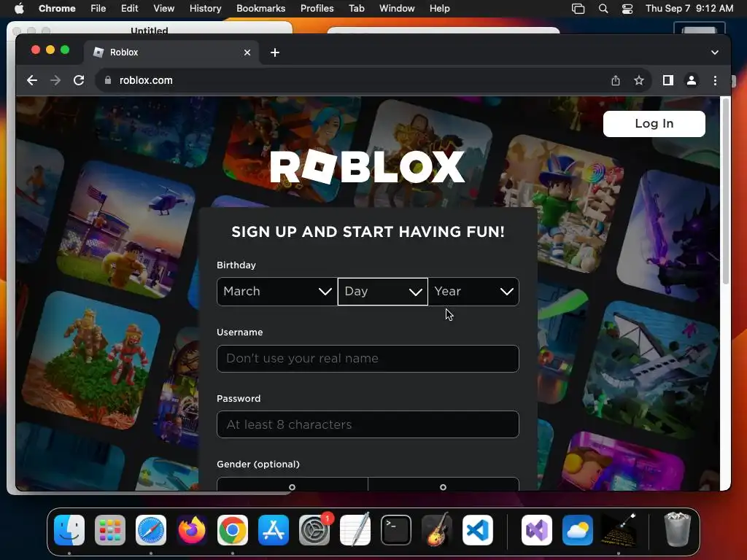Close the Roblox tab
The width and height of the screenshot is (747, 560).
pos(247,52)
